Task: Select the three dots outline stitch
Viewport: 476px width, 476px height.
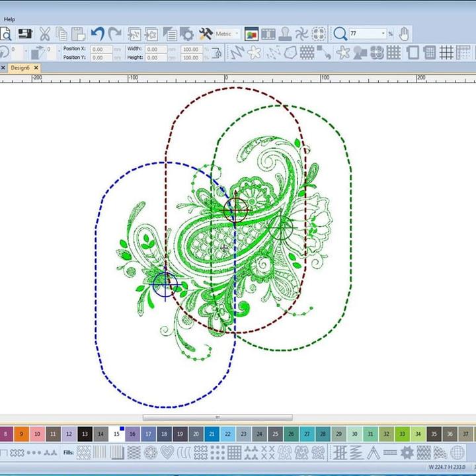Action: click(x=34, y=453)
